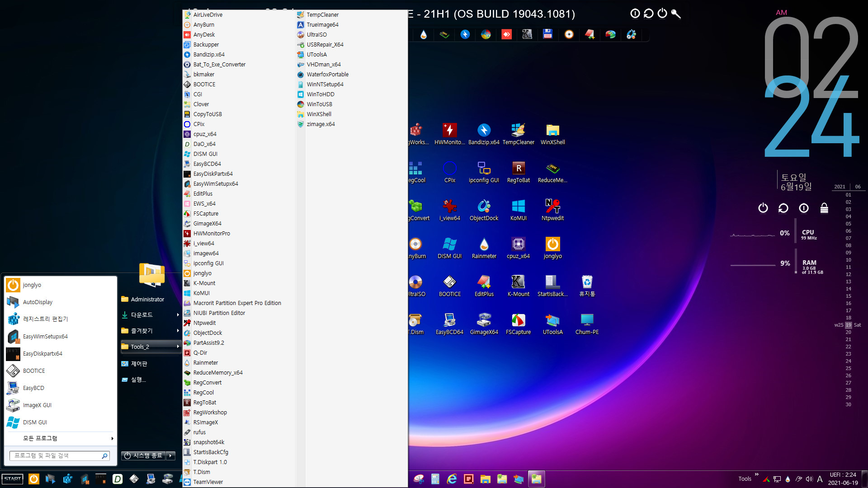Image resolution: width=868 pixels, height=488 pixels.
Task: Open ObjectDock desktop icon
Action: 484,210
